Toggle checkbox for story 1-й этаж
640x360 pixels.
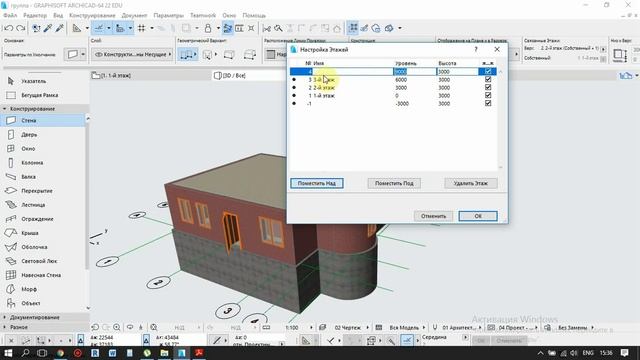[488, 95]
